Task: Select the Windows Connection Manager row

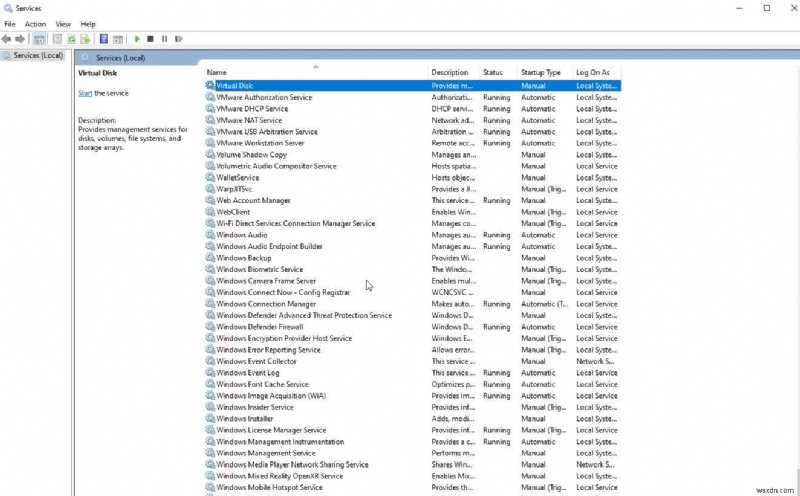Action: click(x=413, y=304)
